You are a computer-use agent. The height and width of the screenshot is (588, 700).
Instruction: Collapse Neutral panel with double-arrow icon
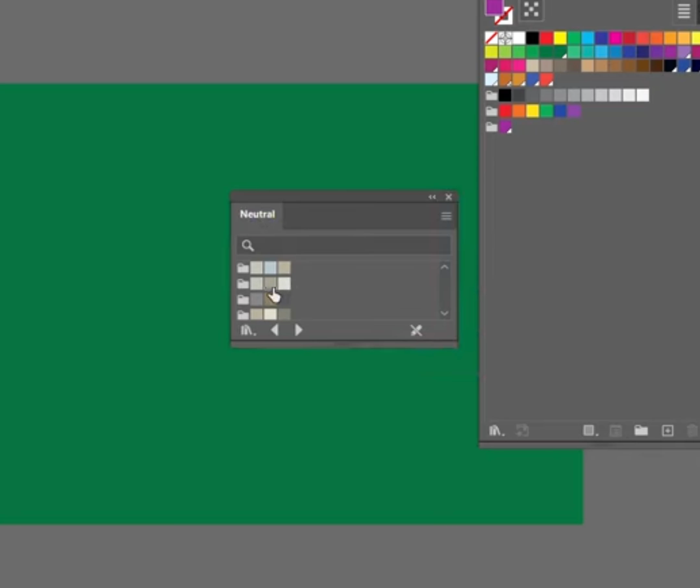pos(432,197)
